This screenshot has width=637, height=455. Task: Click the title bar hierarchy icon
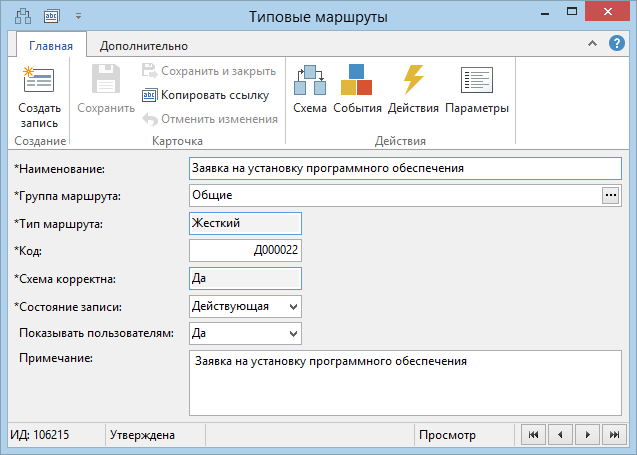pyautogui.click(x=23, y=16)
